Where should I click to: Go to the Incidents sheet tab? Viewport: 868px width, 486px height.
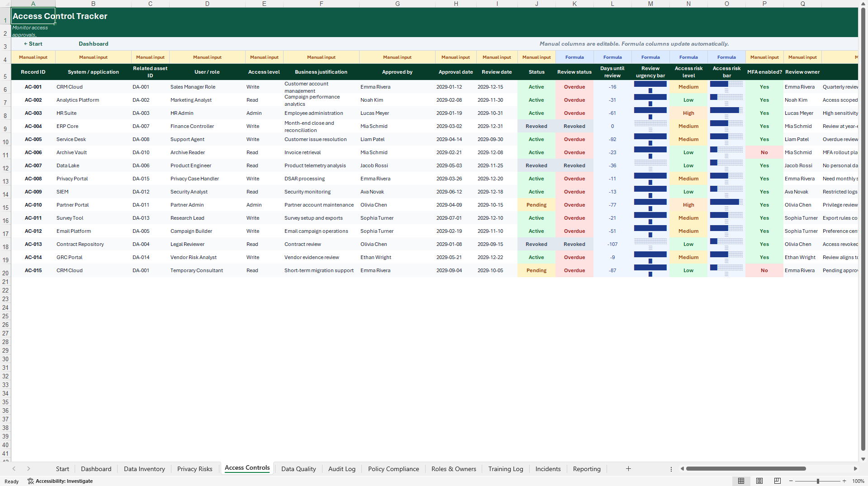tap(548, 469)
